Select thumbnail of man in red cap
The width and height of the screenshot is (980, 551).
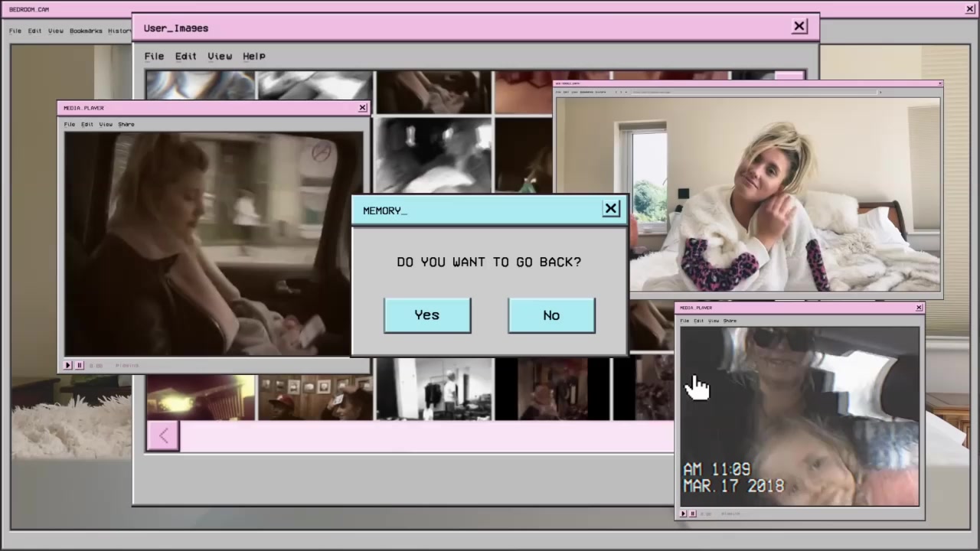tap(315, 397)
